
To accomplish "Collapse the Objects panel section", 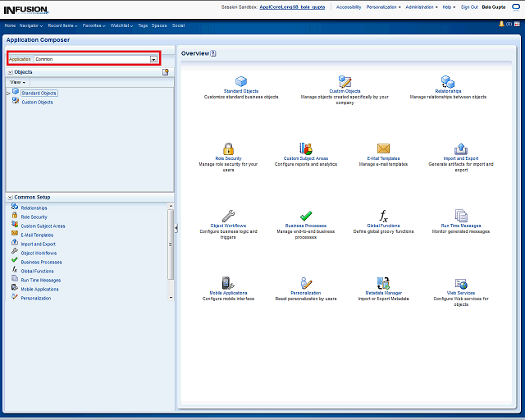I will 9,72.
